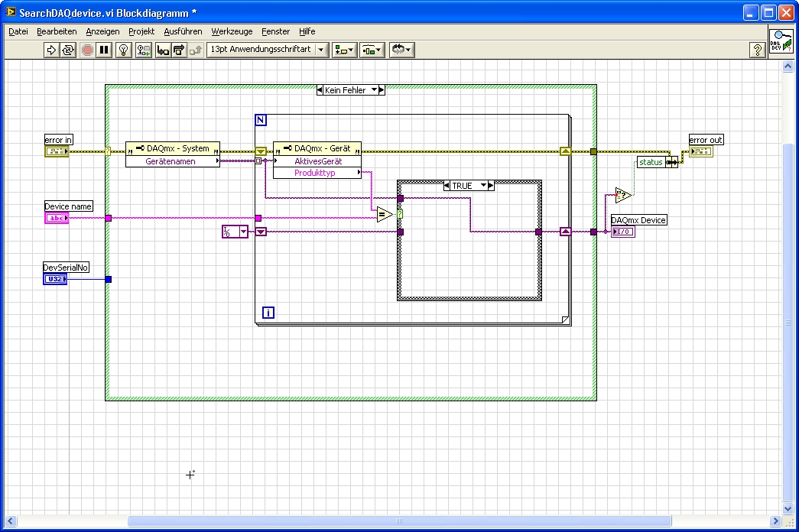The width and height of the screenshot is (799, 532).
Task: Select the Equal comparison function node
Action: 384,215
